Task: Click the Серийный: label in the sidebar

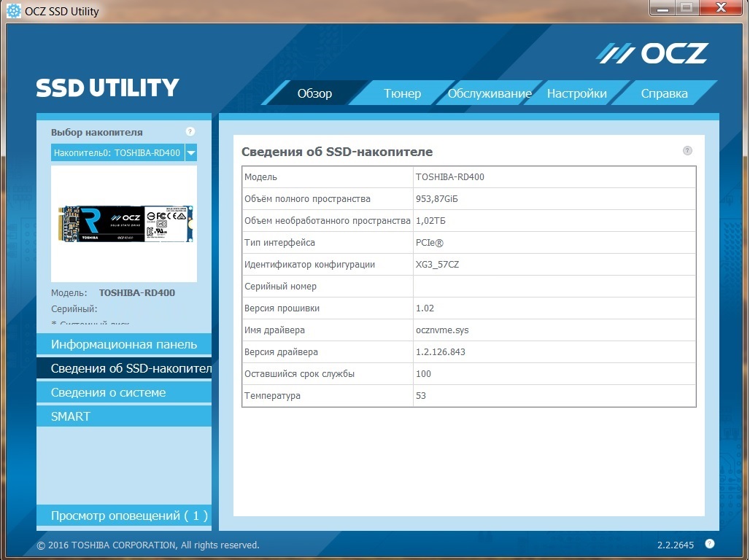Action: pyautogui.click(x=74, y=309)
